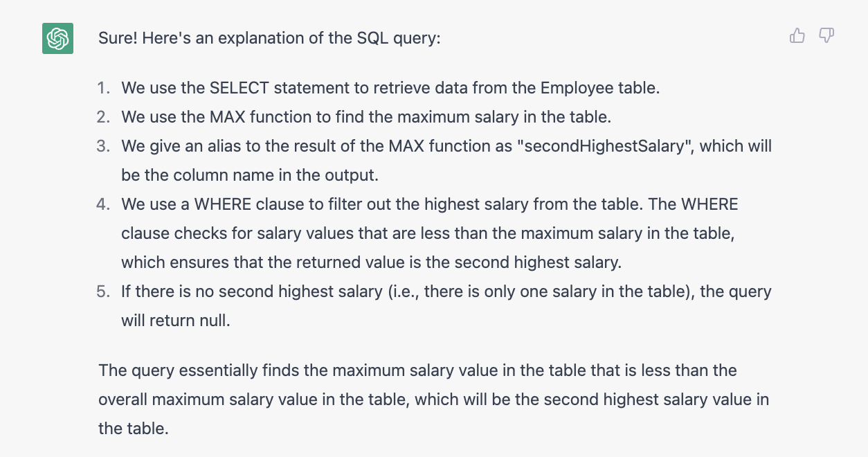Click the list number 3 marker
868x457 pixels.
coord(104,146)
